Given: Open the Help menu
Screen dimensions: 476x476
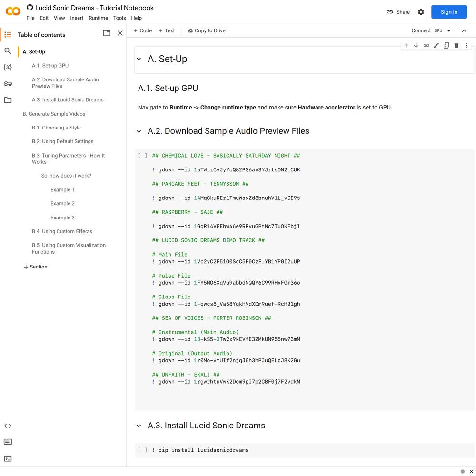Looking at the screenshot, I should [136, 18].
